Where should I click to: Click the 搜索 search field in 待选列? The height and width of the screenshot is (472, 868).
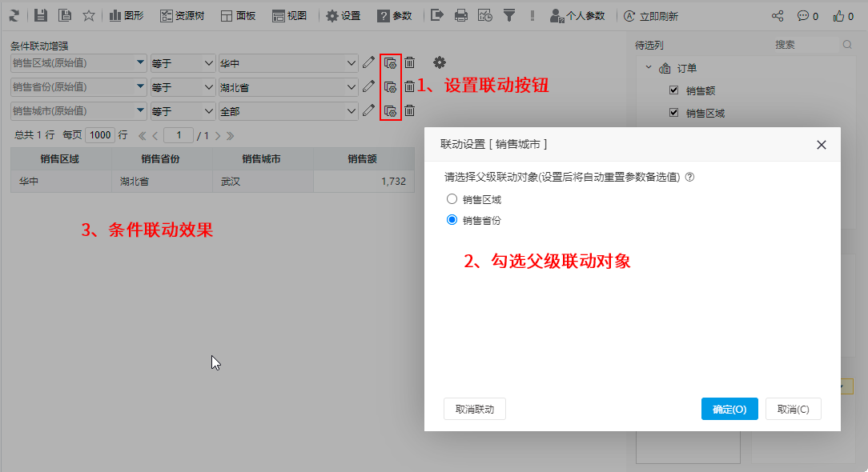pyautogui.click(x=806, y=44)
